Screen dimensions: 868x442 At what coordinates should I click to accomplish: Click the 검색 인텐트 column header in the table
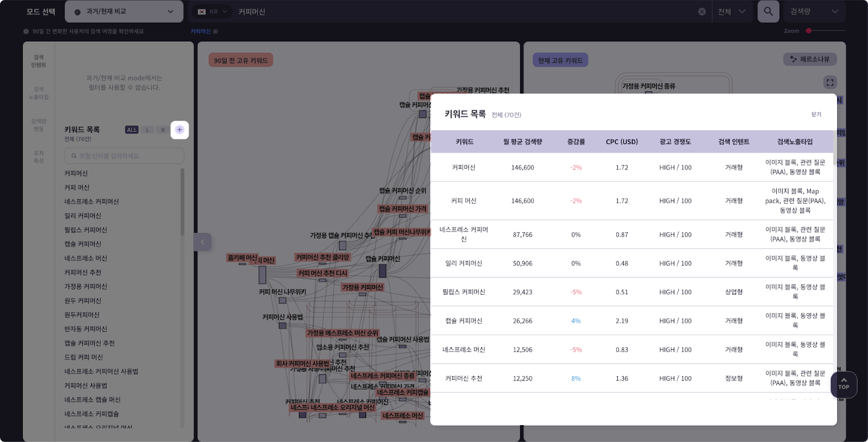[x=734, y=142]
